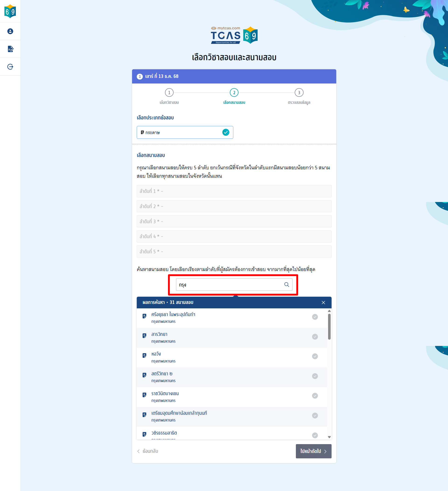
Task: Click the TCAS 69 sidebar logo
Action: [x=10, y=11]
